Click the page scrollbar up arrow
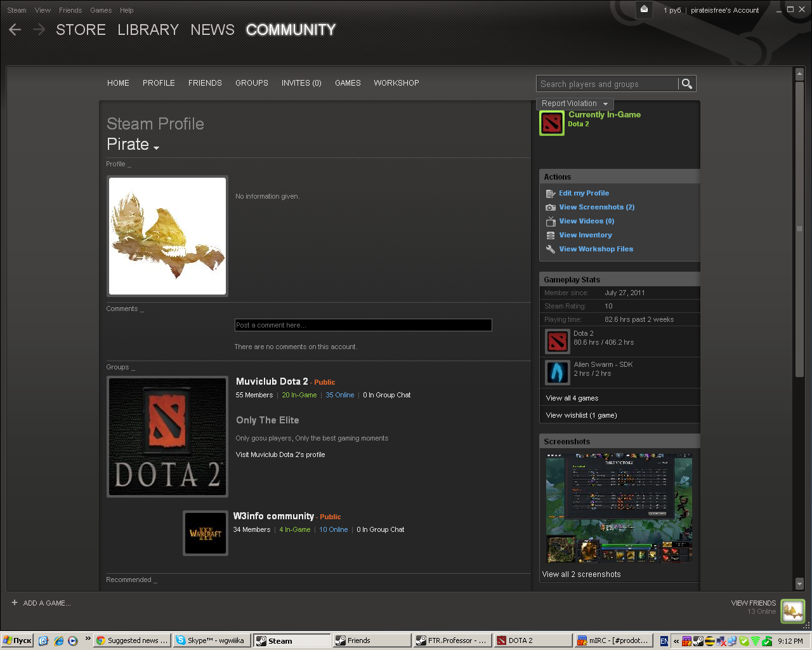 (799, 74)
